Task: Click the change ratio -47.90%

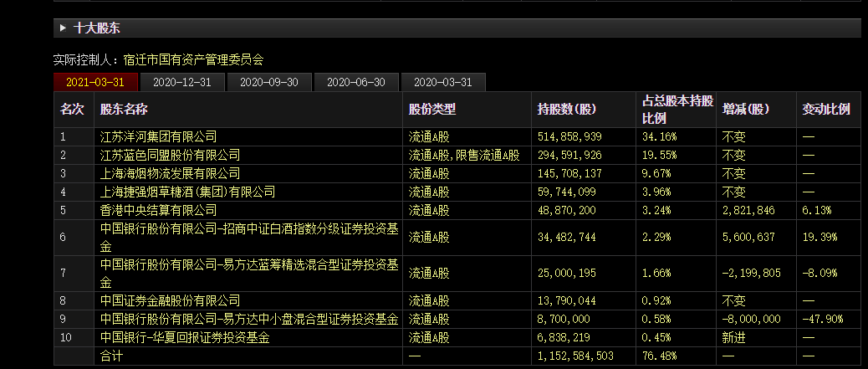Action: [x=823, y=319]
